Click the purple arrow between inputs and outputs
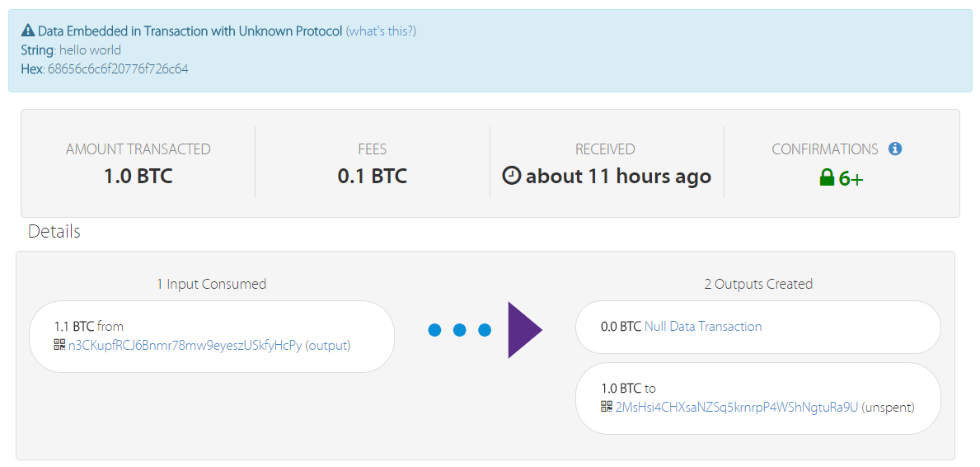 pos(524,330)
